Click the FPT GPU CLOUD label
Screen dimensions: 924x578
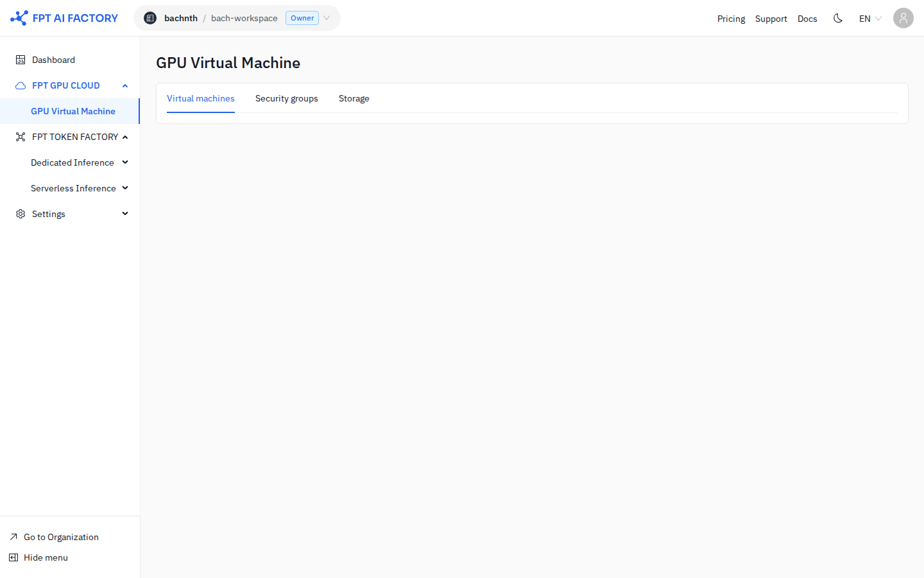[66, 85]
